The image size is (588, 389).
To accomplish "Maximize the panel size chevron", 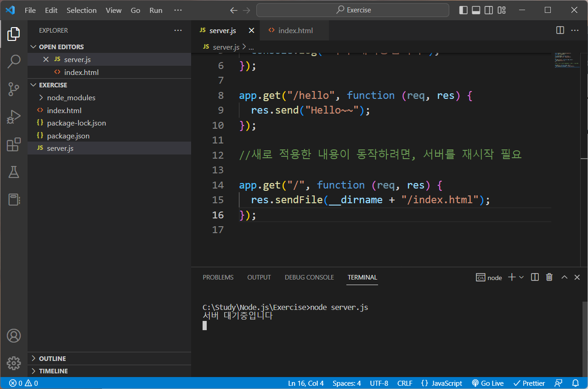I will tap(565, 277).
